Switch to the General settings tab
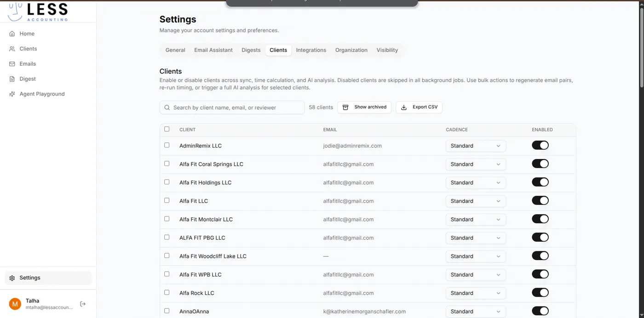 click(x=175, y=50)
